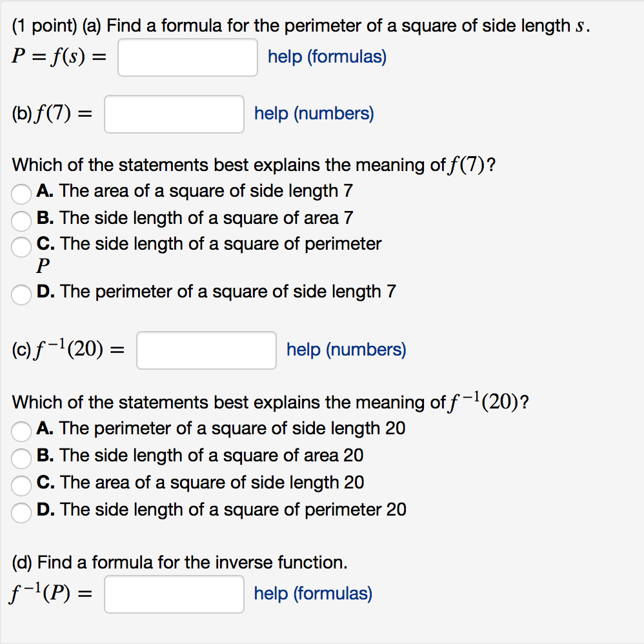Open help (numbers) next to f(7)
This screenshot has width=644, height=644.
pos(314,114)
